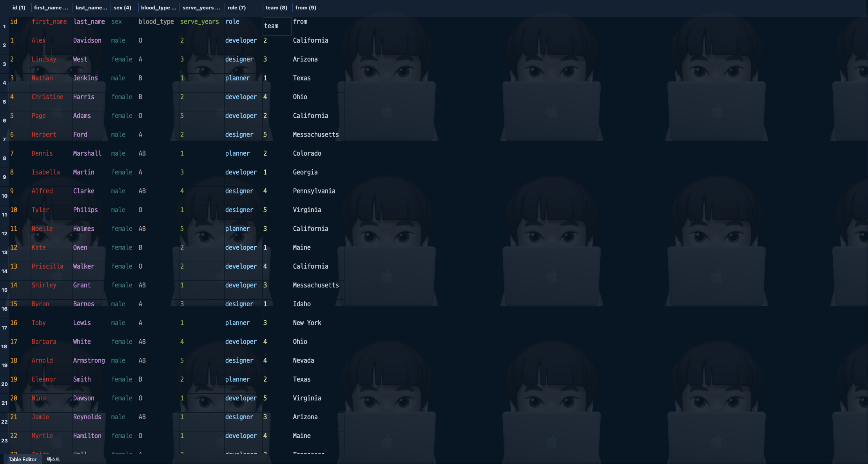The image size is (868, 464).
Task: Click the team (8) column header
Action: click(276, 7)
